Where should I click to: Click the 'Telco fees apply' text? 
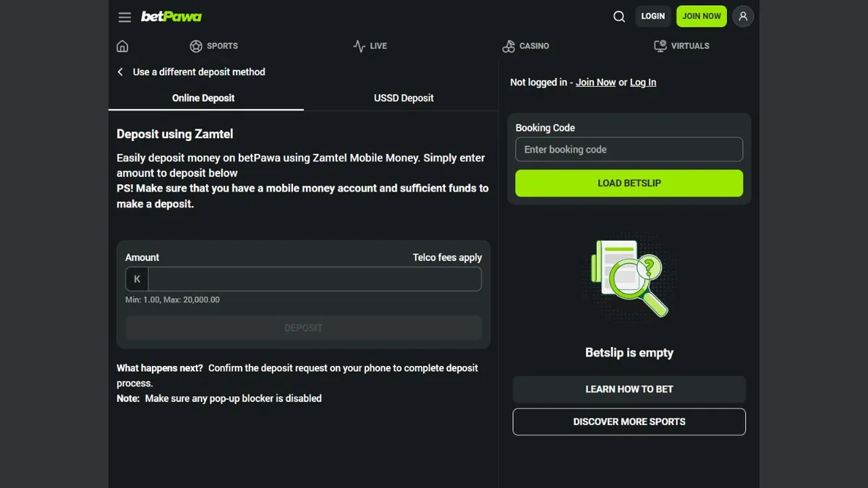coord(447,257)
